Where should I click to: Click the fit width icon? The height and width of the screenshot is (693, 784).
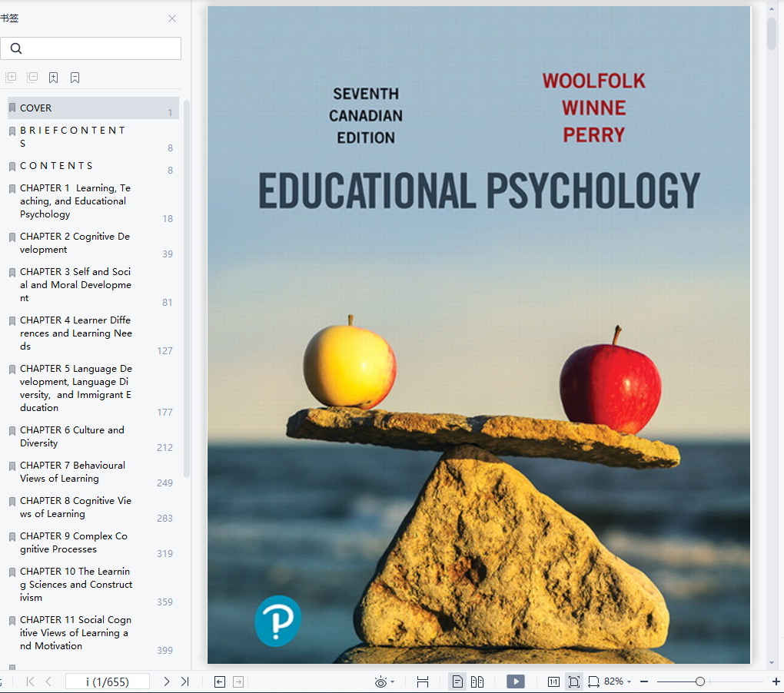tap(423, 681)
